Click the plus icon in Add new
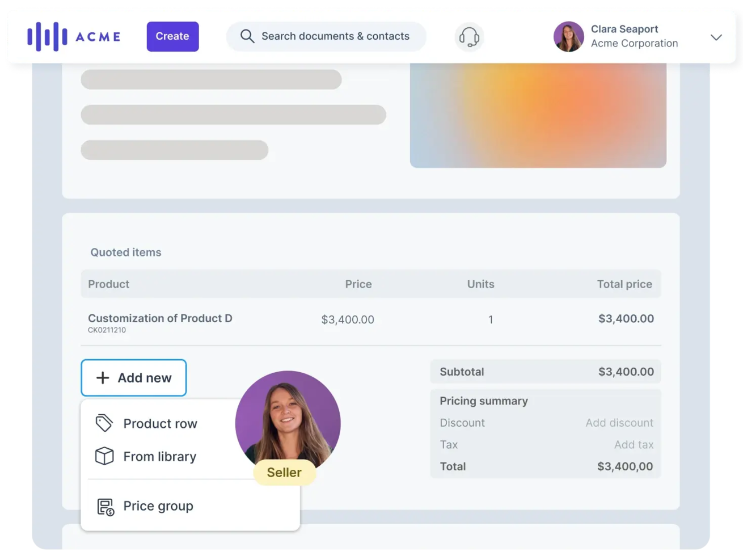743x560 pixels. click(102, 378)
